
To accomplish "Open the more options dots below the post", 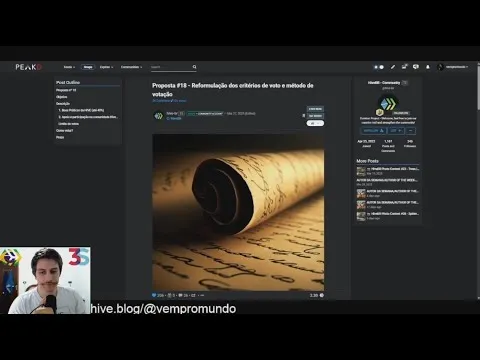I will [202, 295].
